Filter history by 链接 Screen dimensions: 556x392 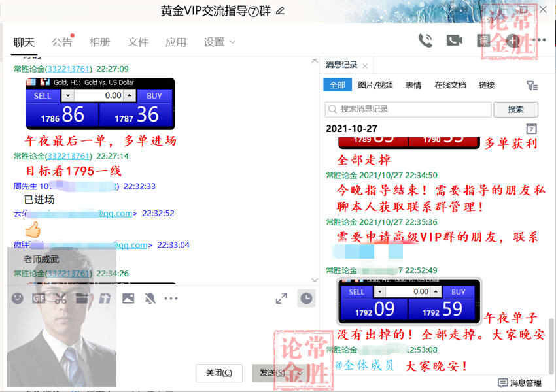(x=487, y=85)
